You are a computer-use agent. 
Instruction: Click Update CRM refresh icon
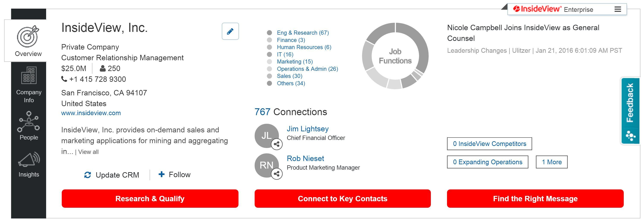[x=88, y=175]
